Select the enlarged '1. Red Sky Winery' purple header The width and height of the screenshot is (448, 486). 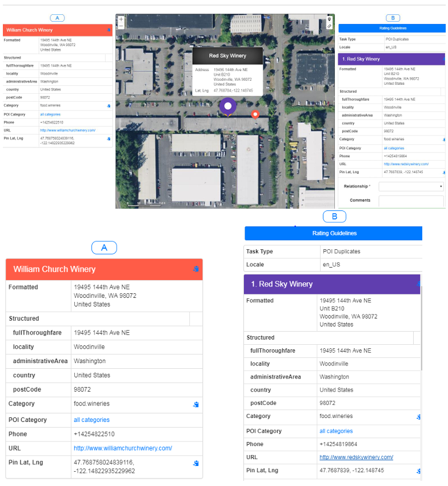point(332,284)
